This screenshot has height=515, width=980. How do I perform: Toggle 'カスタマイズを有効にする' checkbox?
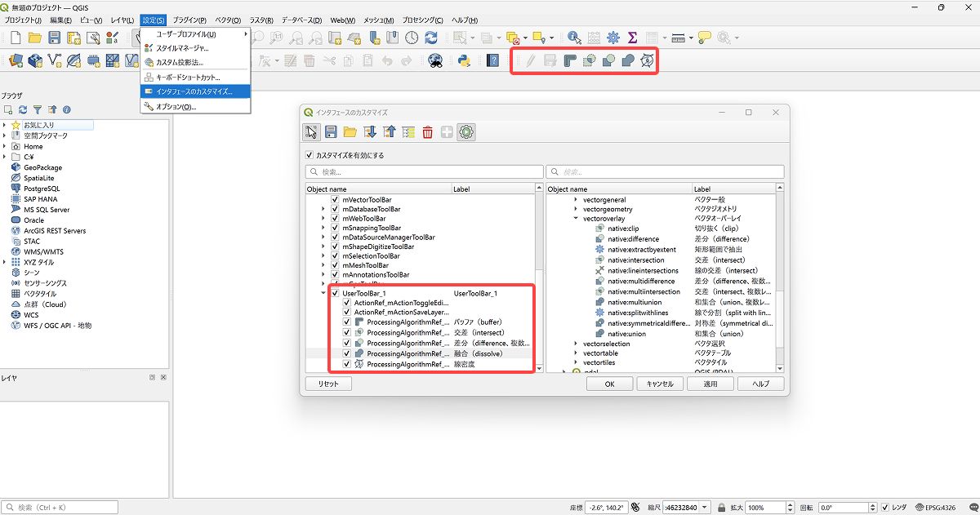[x=309, y=155]
